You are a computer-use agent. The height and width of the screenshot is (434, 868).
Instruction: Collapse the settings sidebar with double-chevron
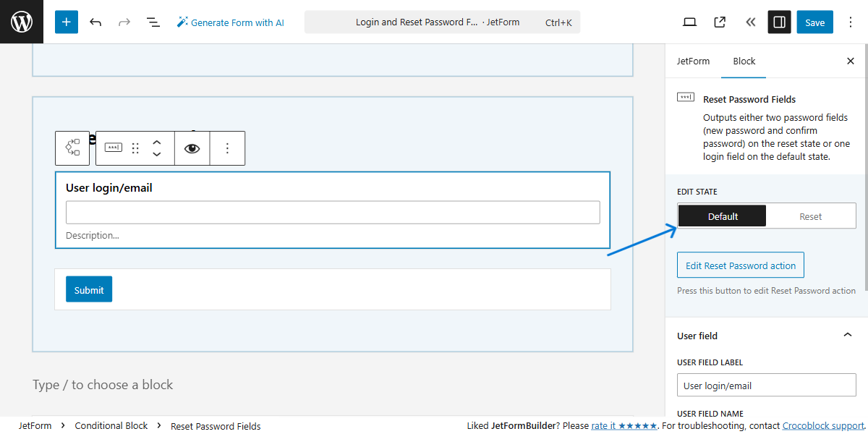750,22
